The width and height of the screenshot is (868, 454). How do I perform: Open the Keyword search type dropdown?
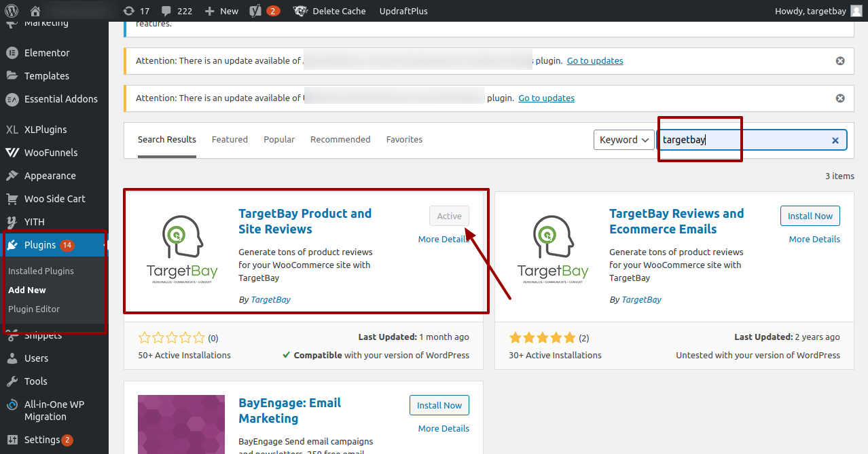tap(624, 140)
